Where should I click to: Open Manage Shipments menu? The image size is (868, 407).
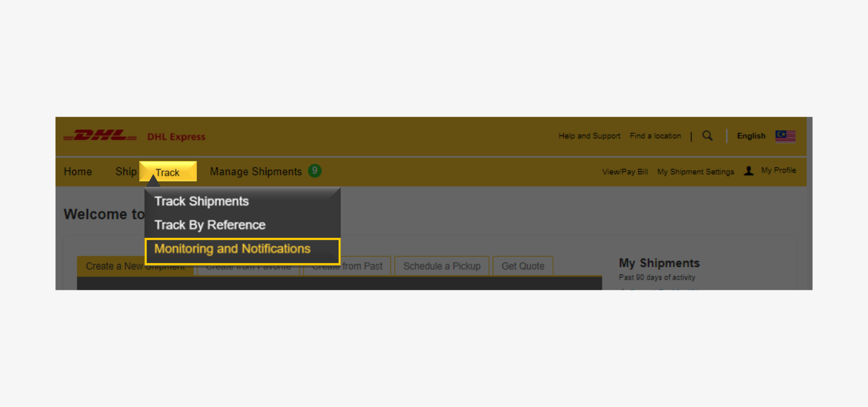(256, 172)
